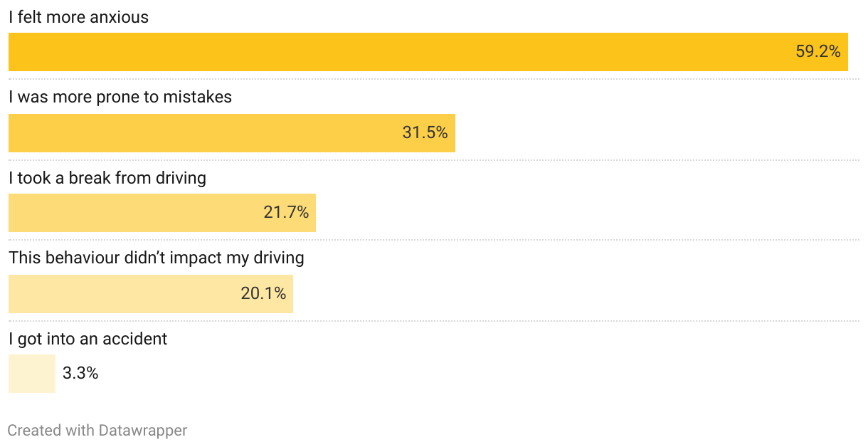Click the 20.1% percentage value
The image size is (868, 447).
(263, 294)
